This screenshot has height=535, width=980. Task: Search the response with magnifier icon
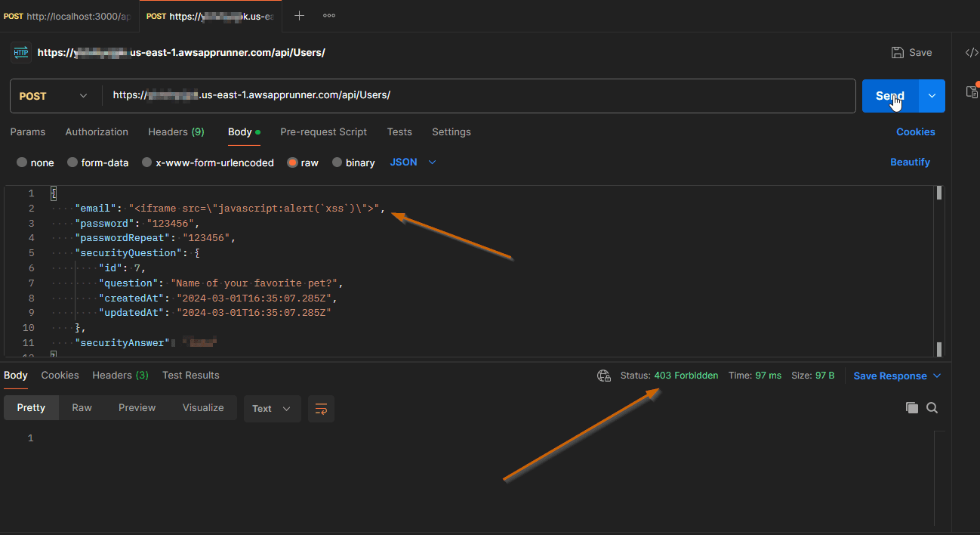(x=932, y=408)
